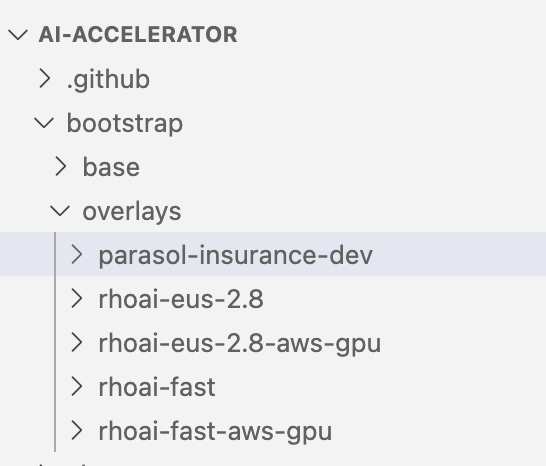
Task: Select the parasol-insurance-dev folder label
Action: tap(236, 256)
